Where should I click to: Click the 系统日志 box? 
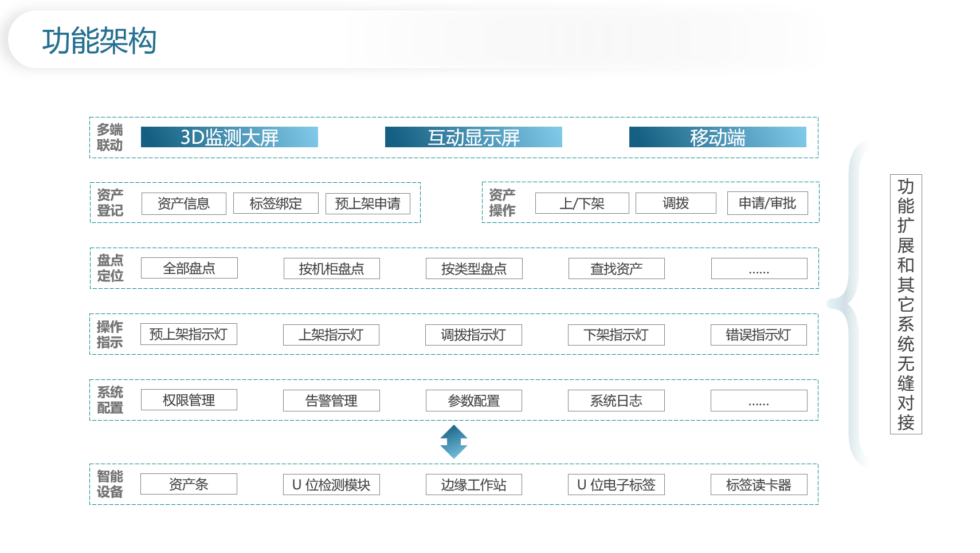(x=616, y=401)
